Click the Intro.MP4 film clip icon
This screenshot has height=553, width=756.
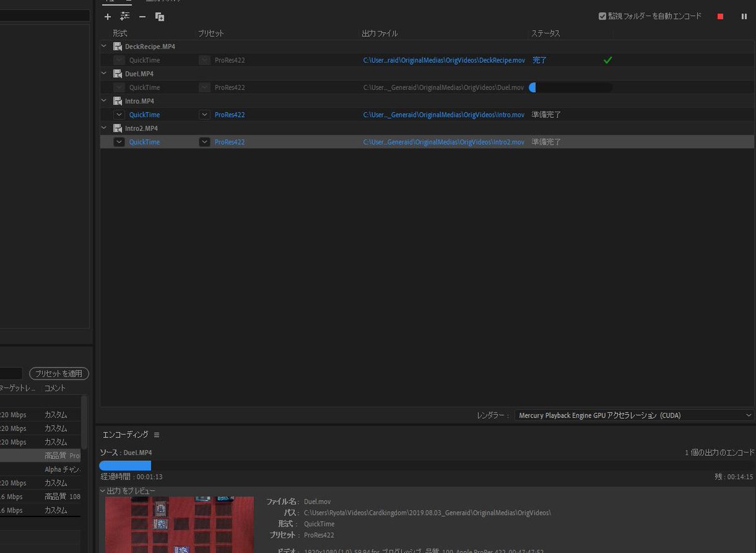click(x=118, y=101)
